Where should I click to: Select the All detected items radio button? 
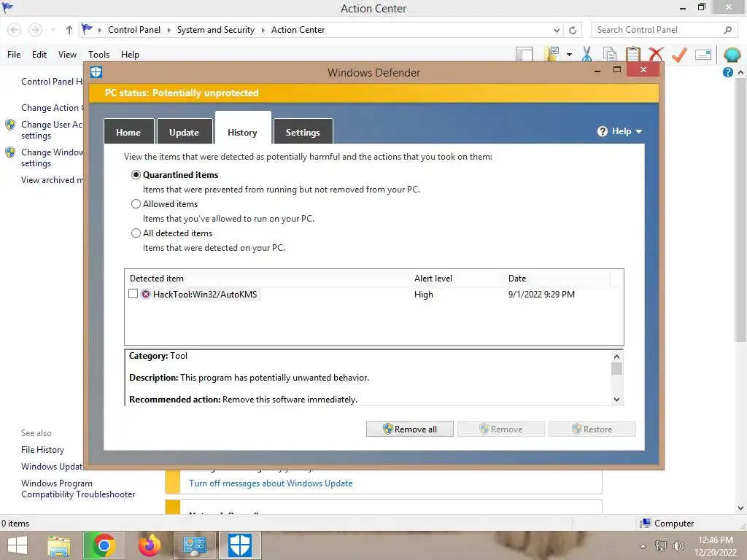tap(136, 233)
